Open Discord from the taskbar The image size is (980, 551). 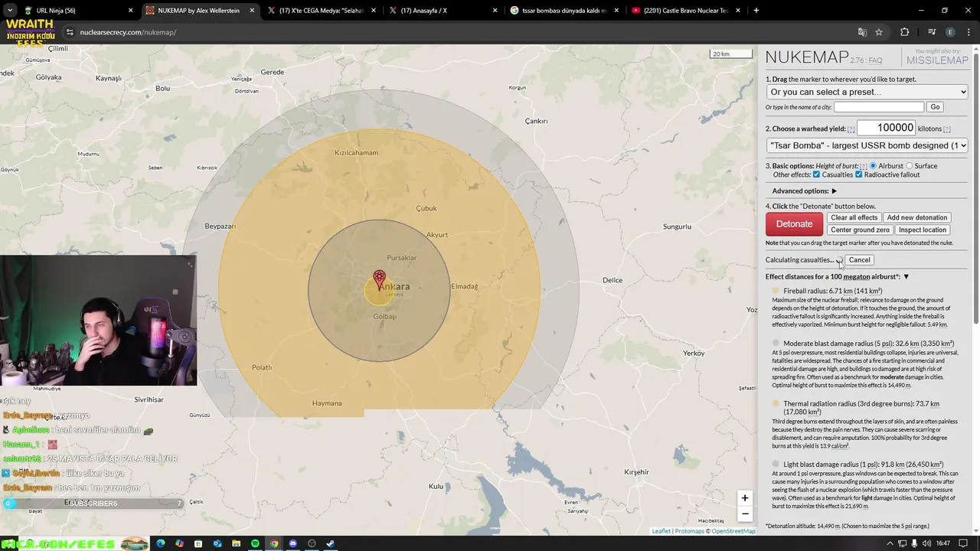coord(292,543)
